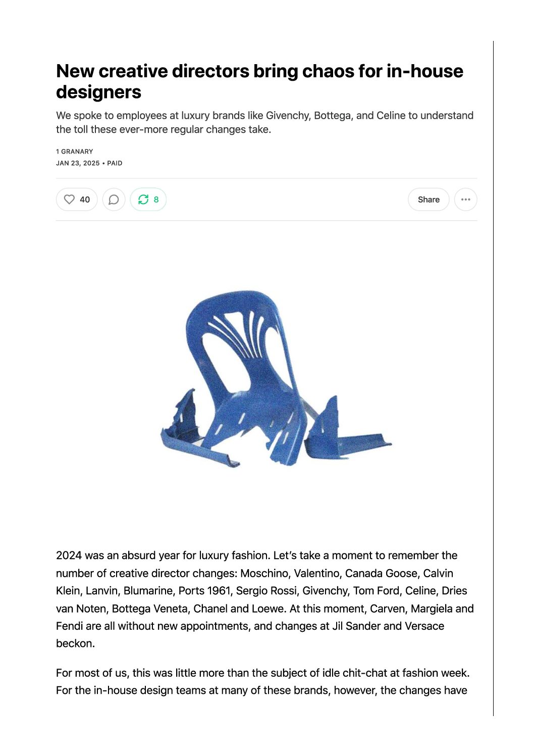Viewport: 534px width, 756px height.
Task: Click the paragraph starting "For most of us"
Action: (x=262, y=681)
